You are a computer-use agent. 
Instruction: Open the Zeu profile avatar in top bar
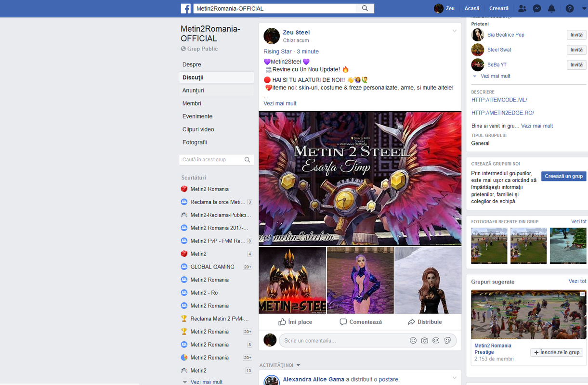point(439,8)
